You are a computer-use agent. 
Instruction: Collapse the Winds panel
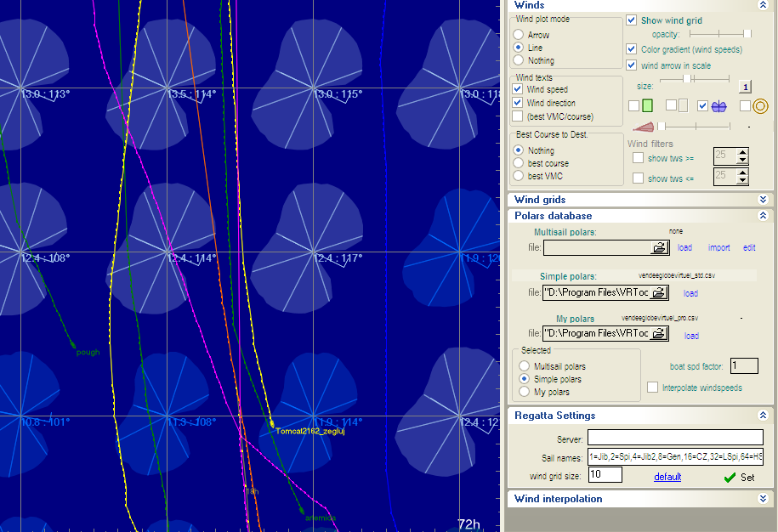[763, 6]
